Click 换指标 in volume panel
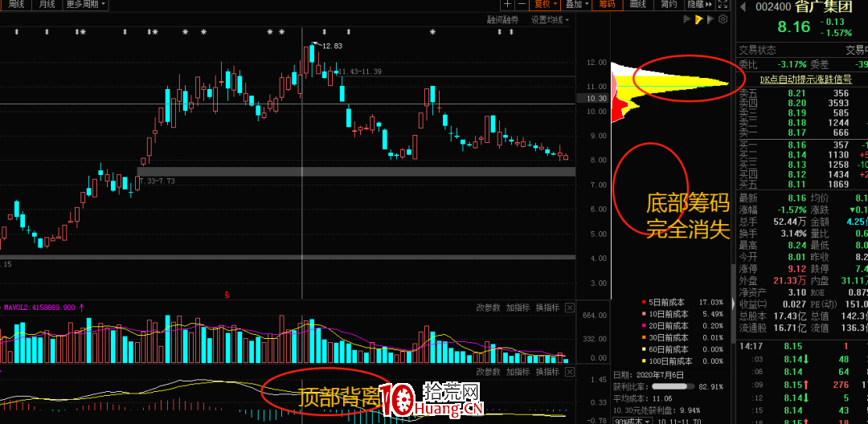Screen dimensions: 868x424 click(547, 308)
